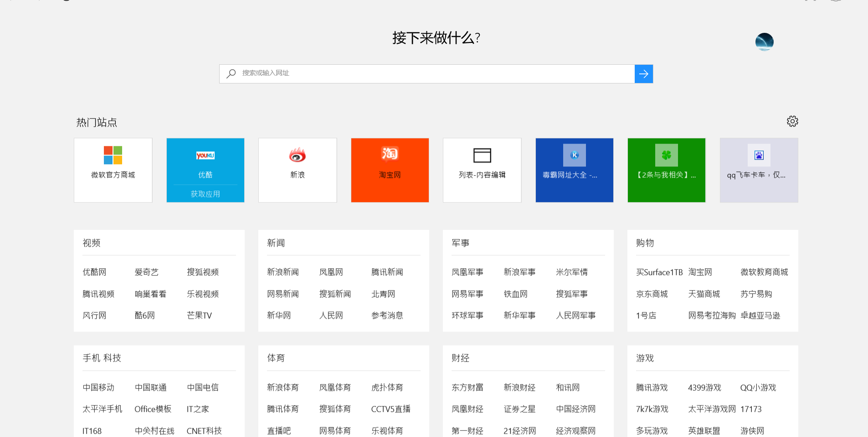Click the green clover icon

point(667,155)
